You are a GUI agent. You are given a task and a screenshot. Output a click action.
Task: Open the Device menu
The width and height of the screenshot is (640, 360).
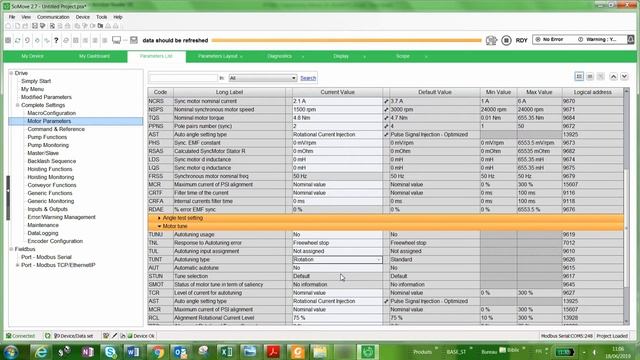tap(82, 17)
